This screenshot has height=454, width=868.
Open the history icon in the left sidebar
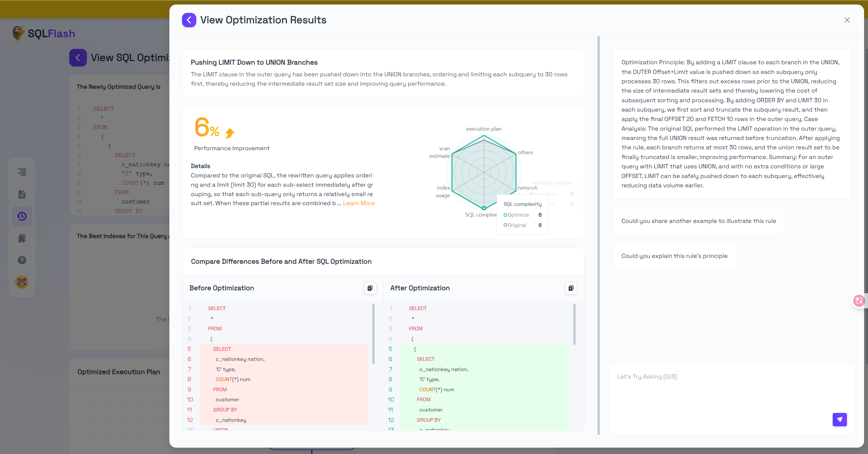(22, 216)
